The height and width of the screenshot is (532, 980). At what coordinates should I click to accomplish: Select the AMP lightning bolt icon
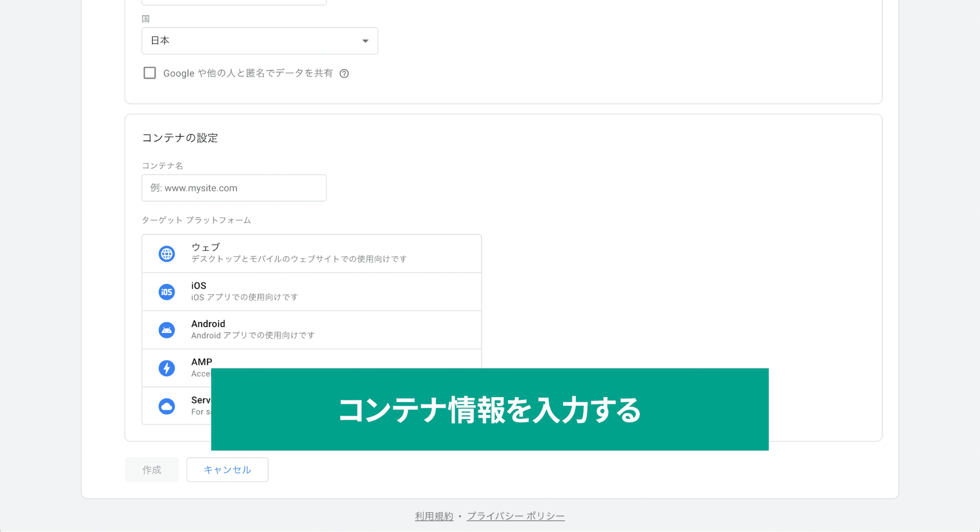tap(167, 368)
